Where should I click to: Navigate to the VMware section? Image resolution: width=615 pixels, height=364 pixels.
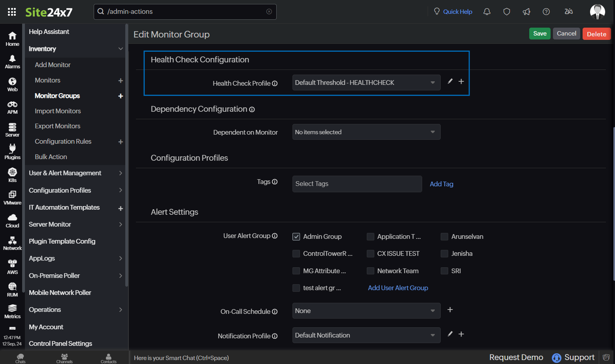pyautogui.click(x=12, y=197)
